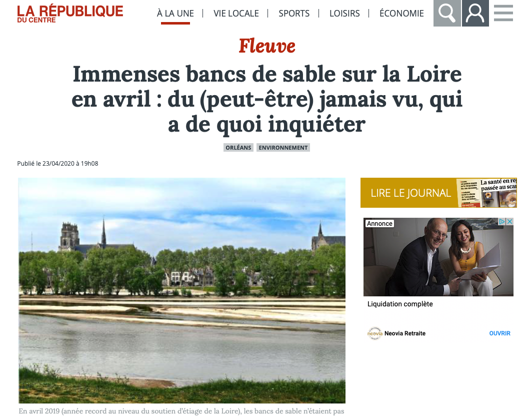Open the ÉCONOMIE section
Image resolution: width=532 pixels, height=418 pixels.
401,14
